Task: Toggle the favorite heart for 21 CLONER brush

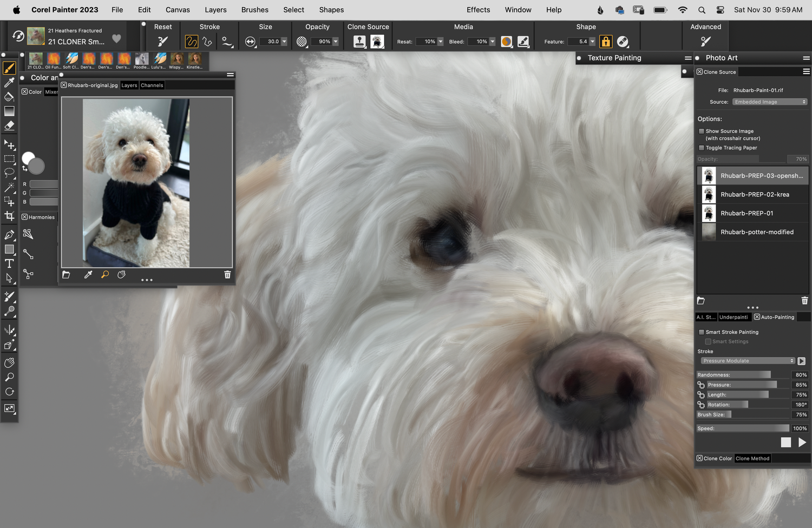Action: coord(116,38)
